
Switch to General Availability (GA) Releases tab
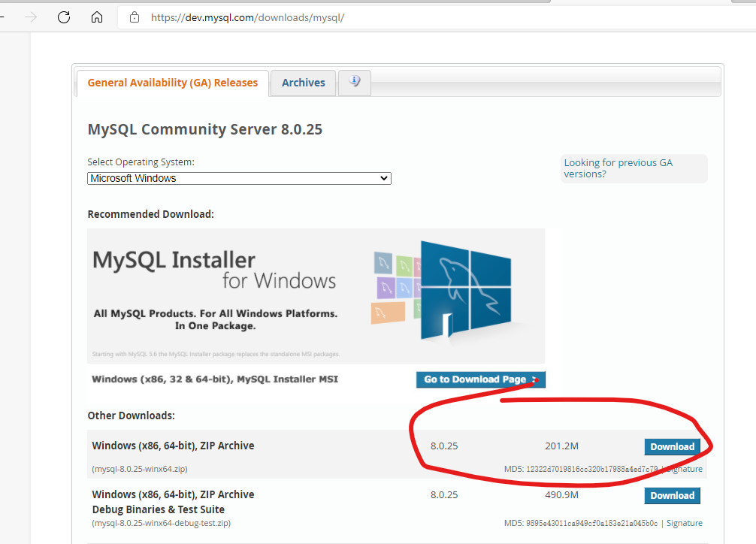(x=173, y=83)
